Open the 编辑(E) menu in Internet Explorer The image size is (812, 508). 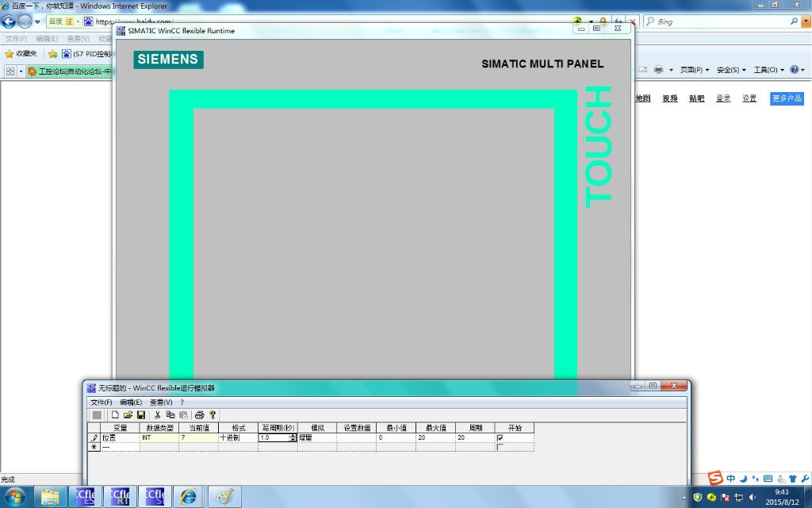click(47, 39)
